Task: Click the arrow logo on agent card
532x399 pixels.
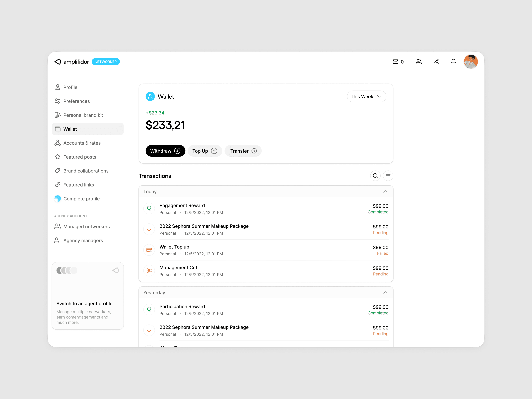Action: [116, 270]
